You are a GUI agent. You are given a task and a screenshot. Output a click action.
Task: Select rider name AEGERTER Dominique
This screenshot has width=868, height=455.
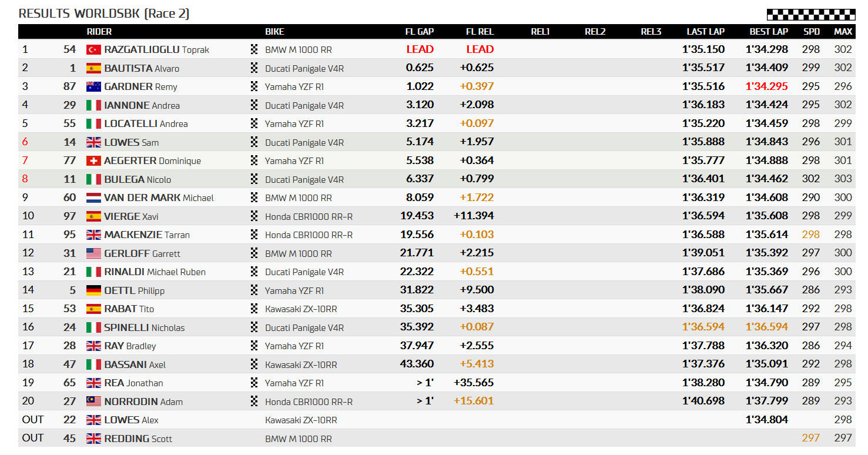pos(152,161)
